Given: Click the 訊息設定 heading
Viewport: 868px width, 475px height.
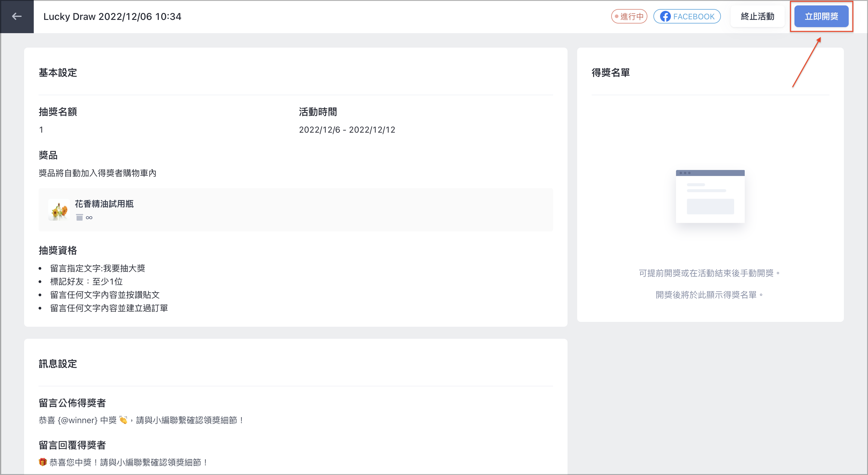Looking at the screenshot, I should (58, 363).
